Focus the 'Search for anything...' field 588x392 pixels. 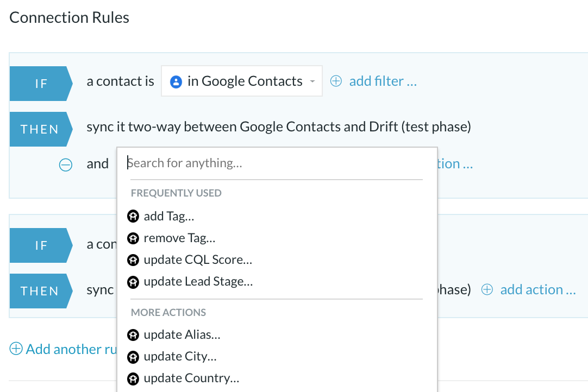pos(277,163)
